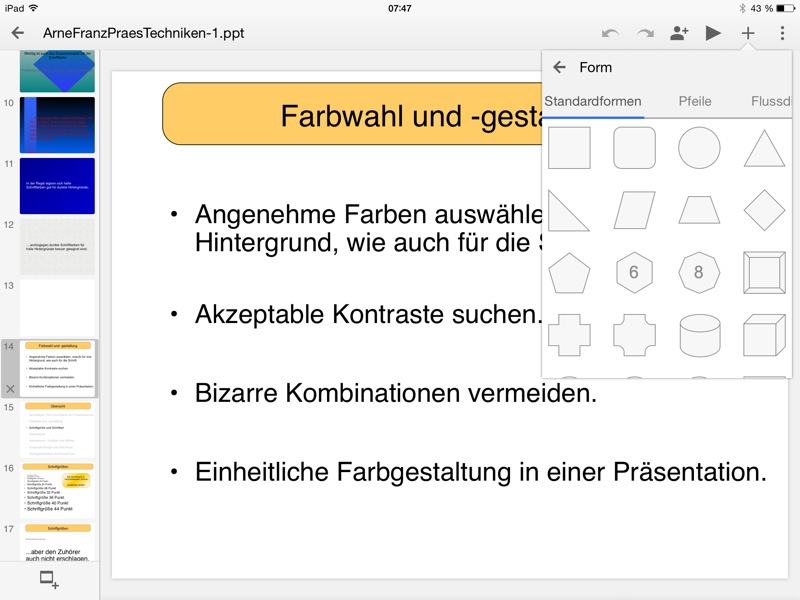Insert the hexagon shape labeled 6
800x600 pixels.
(x=634, y=272)
